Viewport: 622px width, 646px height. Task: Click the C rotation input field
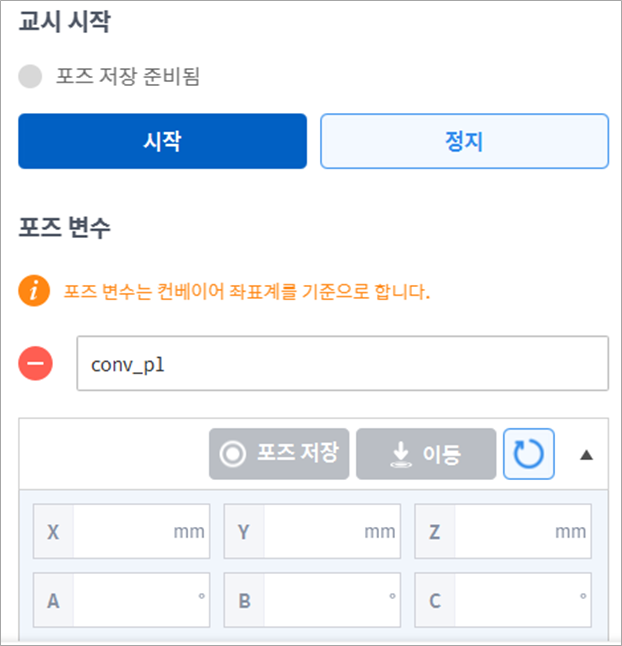click(x=512, y=600)
